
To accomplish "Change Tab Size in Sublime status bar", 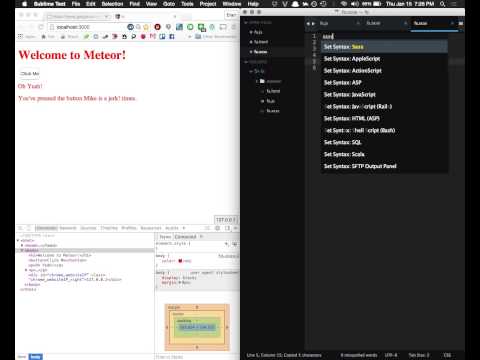I will coord(419,355).
